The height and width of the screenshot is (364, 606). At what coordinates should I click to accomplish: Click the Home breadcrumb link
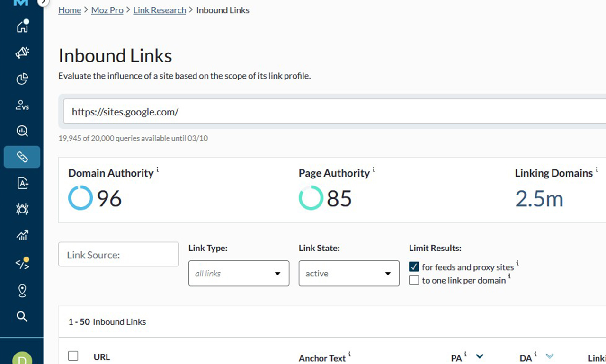click(70, 10)
